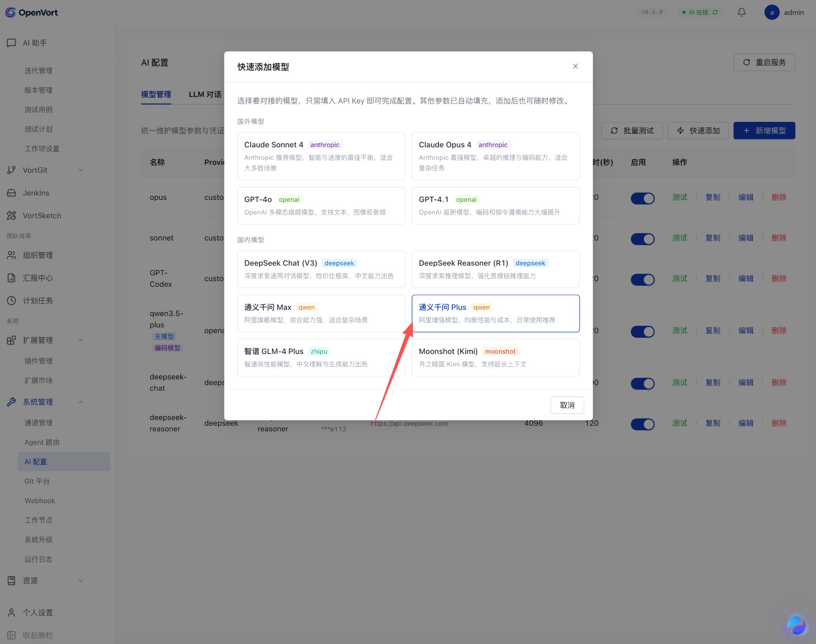Open the AI 助手 chat panel
Viewport: 816px width, 644px height.
tap(34, 43)
